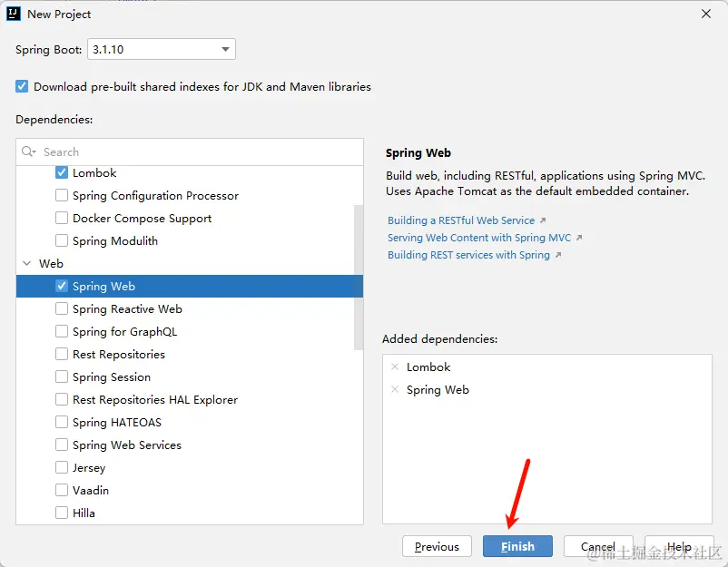Screen dimensions: 728x567
Task: Check the Spring HATEOAS checkbox
Action: (x=62, y=422)
